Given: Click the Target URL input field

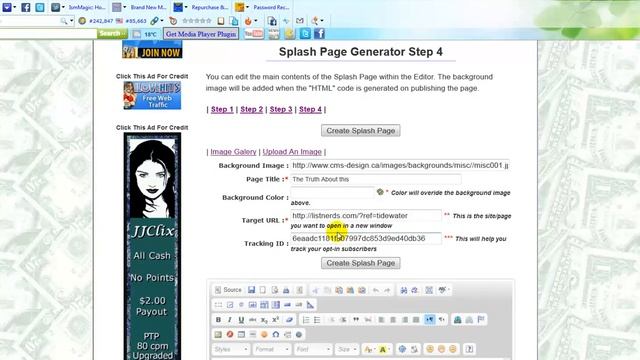Looking at the screenshot, I should (x=366, y=216).
